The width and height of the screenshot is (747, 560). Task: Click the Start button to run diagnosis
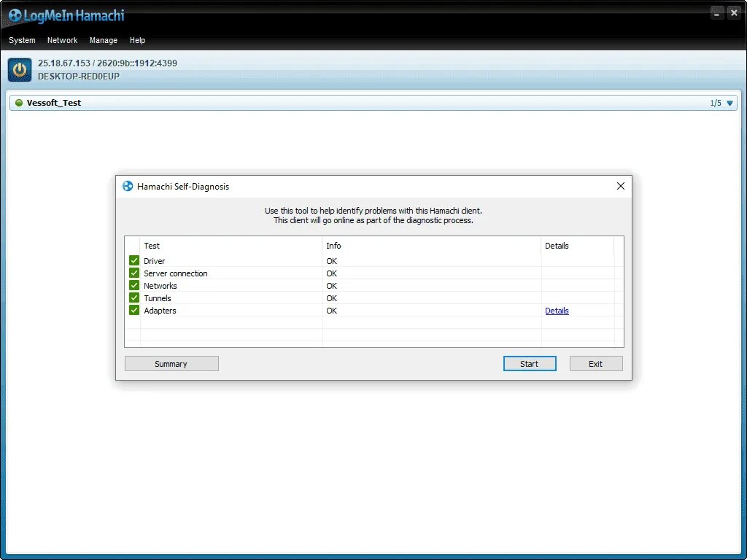(x=530, y=363)
